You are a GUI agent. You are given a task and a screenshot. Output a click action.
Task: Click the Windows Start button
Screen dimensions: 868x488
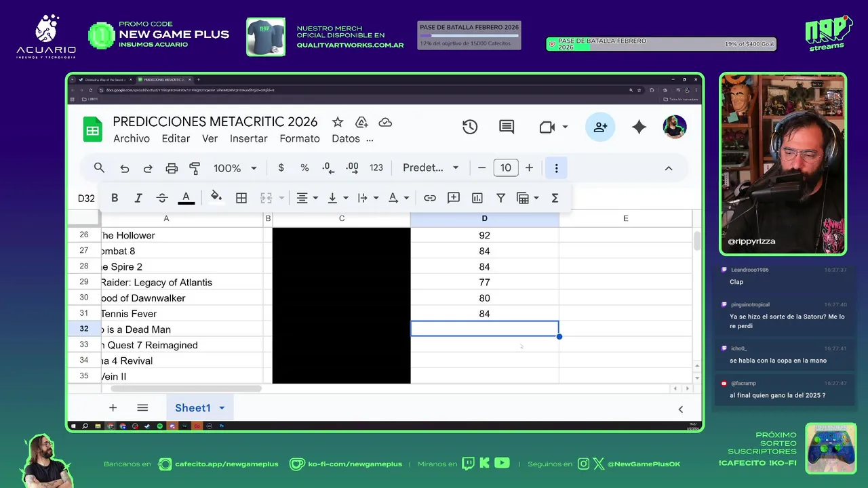[x=74, y=426]
